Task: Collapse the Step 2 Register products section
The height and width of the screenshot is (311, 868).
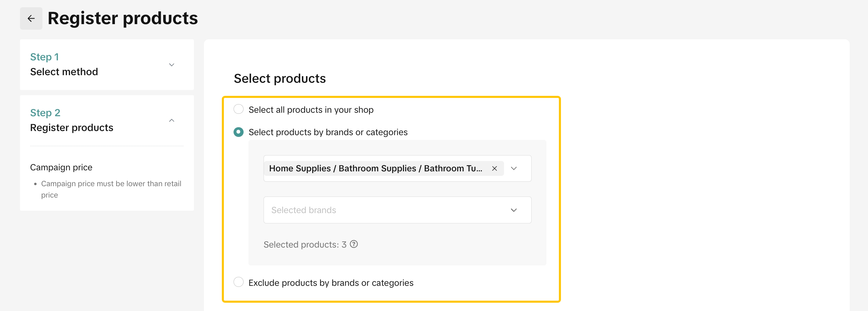Action: coord(171,121)
